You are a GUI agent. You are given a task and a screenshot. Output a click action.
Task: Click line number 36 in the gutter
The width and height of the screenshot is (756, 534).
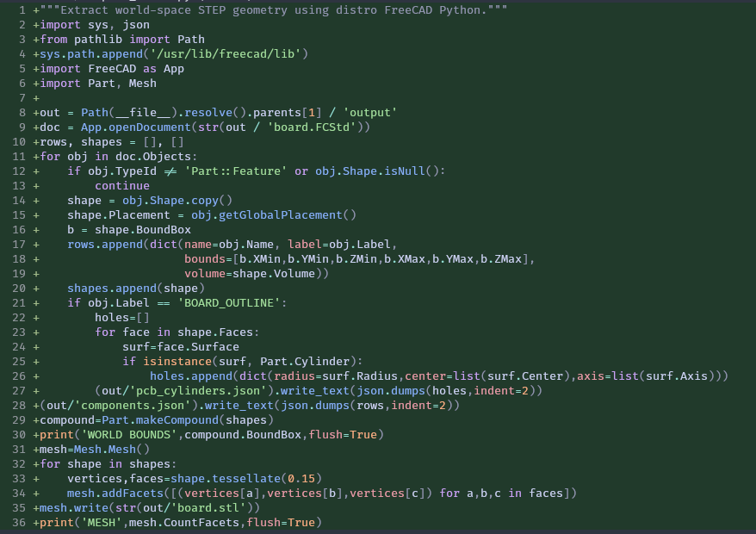(x=19, y=523)
